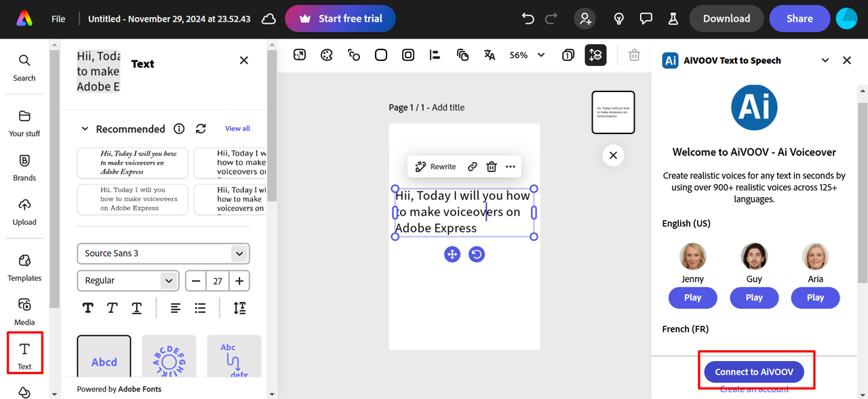
Task: Click the cloud sync status icon
Action: tap(269, 19)
